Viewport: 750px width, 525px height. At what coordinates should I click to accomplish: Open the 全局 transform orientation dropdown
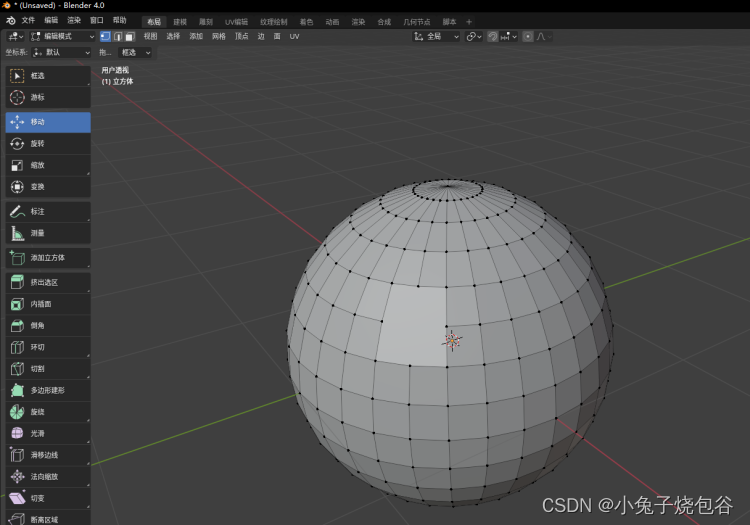(x=436, y=36)
